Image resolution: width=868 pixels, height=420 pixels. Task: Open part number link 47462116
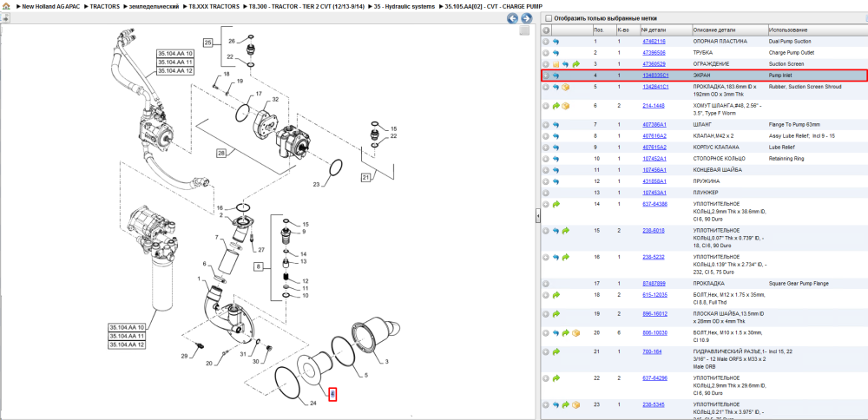(654, 42)
